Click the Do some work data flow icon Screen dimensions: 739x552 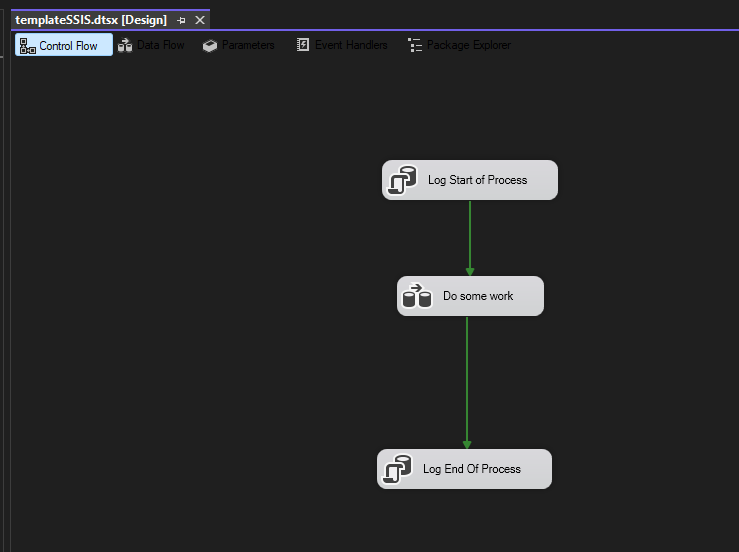coord(417,297)
